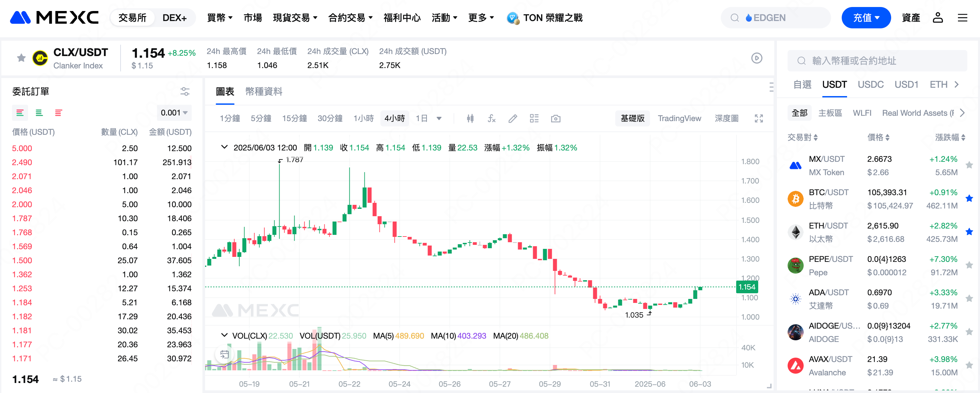Viewport: 980px width, 393px height.
Task: Collapse the VOL indicator legend chevron
Action: point(224,335)
